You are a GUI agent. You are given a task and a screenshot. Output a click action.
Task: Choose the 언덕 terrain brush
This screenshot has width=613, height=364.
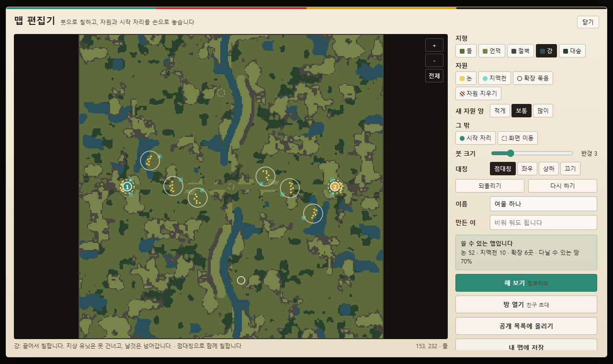(x=491, y=51)
